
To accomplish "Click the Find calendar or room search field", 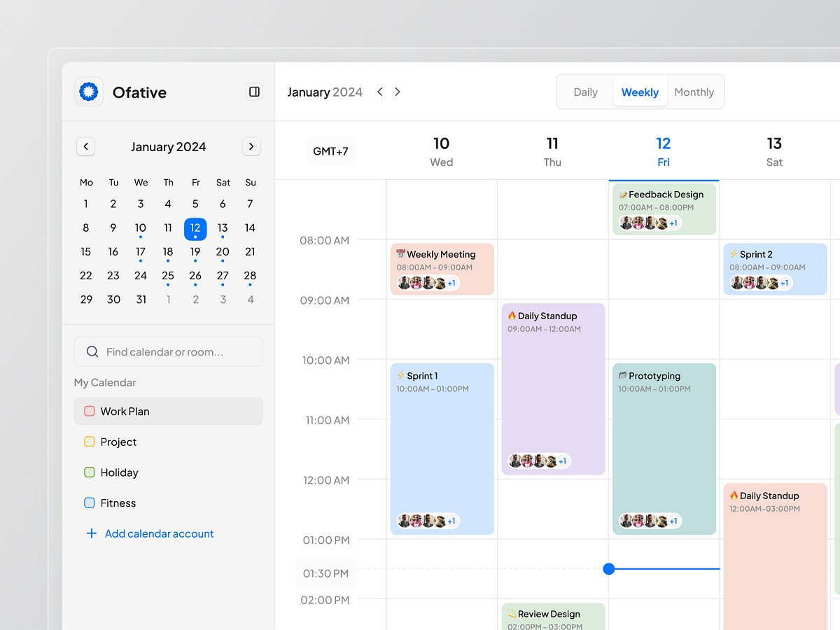I will pyautogui.click(x=168, y=351).
